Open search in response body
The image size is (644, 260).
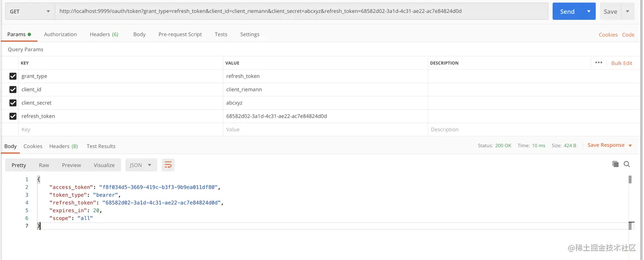coord(627,164)
